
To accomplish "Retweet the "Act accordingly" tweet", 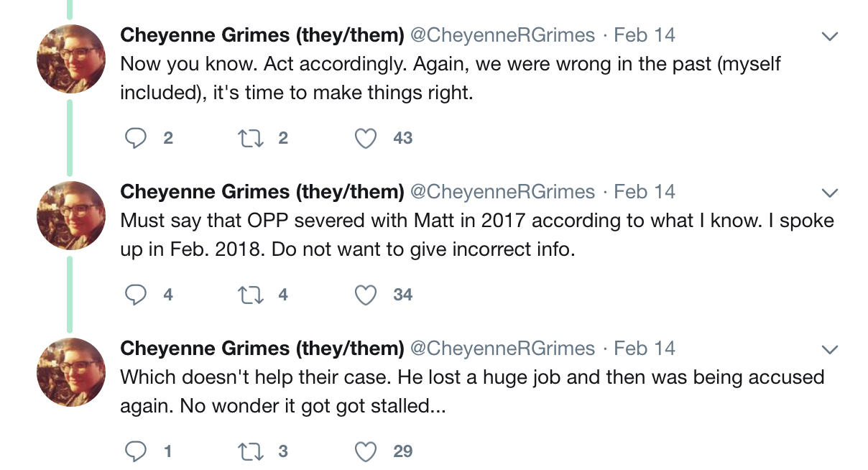I will (x=251, y=138).
